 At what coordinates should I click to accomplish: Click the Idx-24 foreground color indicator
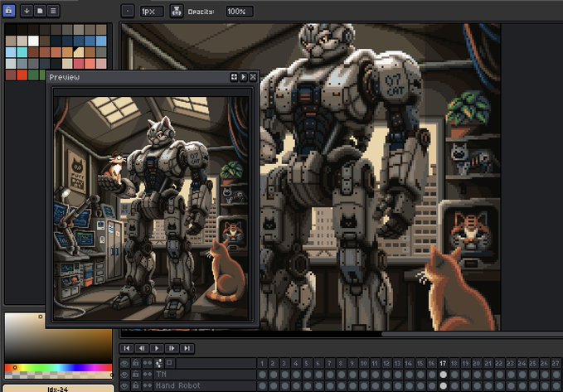[58, 389]
